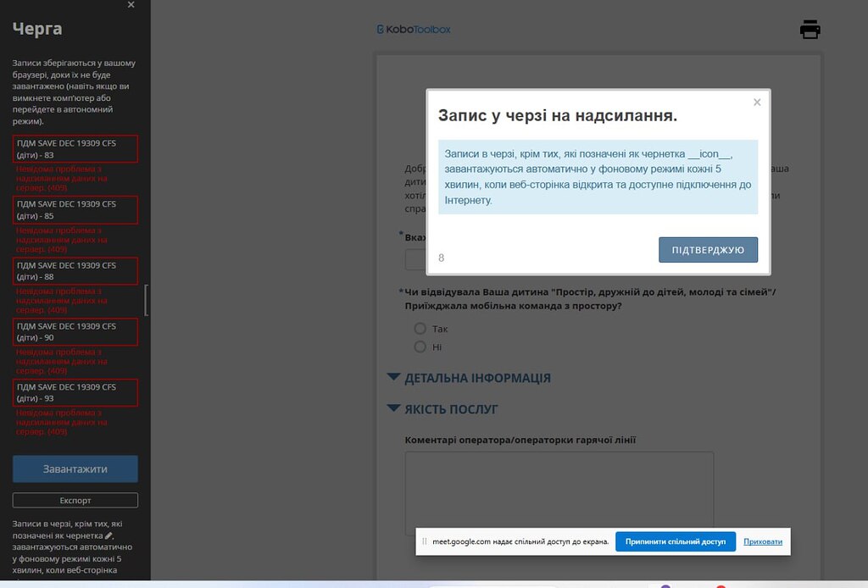The image size is (868, 588).
Task: Click the Приховати link in the sharing bar
Action: click(762, 541)
